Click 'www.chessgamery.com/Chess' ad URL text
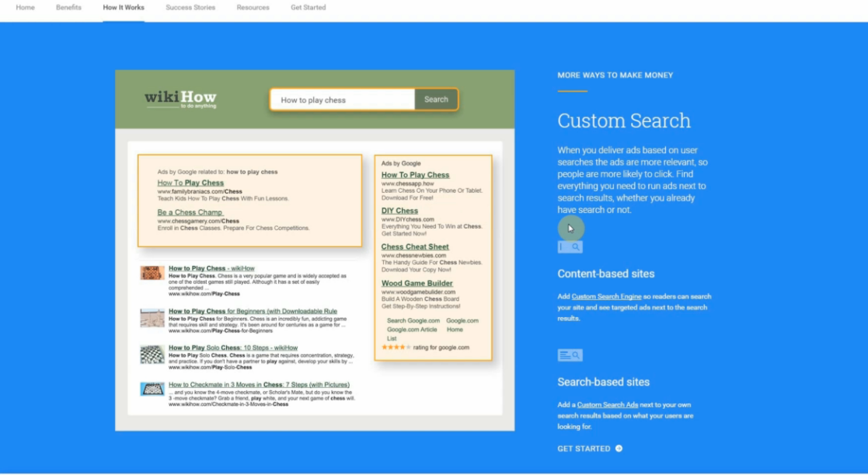Screen dimensions: 868x475 click(x=198, y=221)
